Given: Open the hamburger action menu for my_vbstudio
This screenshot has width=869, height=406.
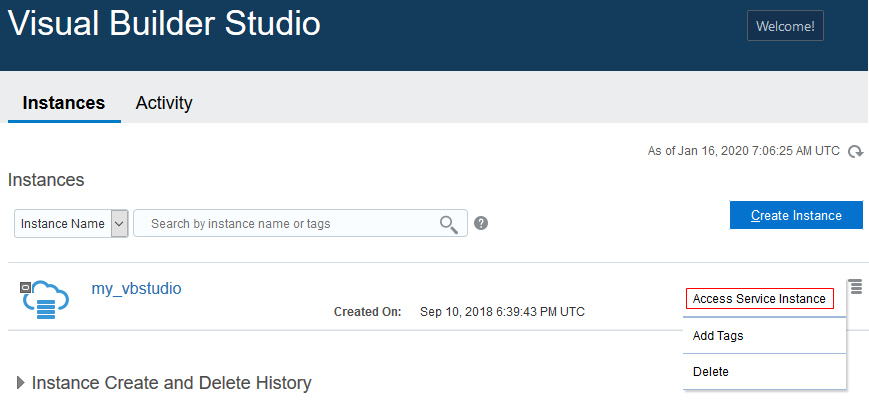Looking at the screenshot, I should point(856,287).
